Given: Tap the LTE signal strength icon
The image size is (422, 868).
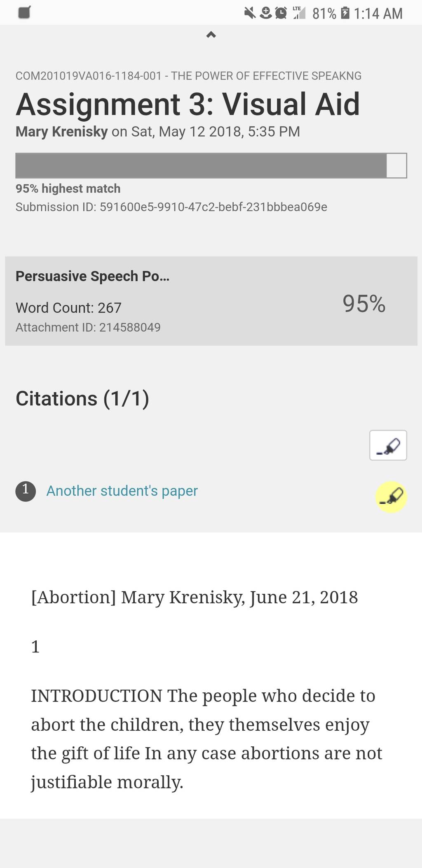Looking at the screenshot, I should click(x=299, y=13).
